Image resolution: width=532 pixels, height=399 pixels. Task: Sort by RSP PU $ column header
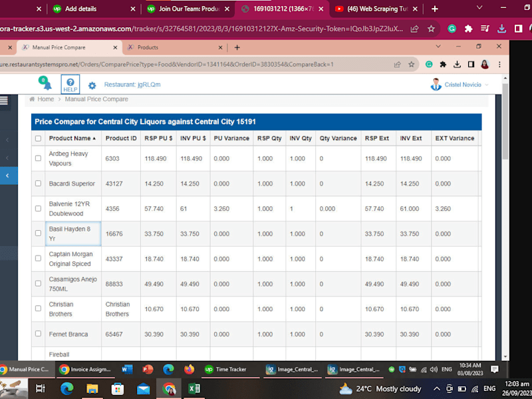(x=158, y=138)
